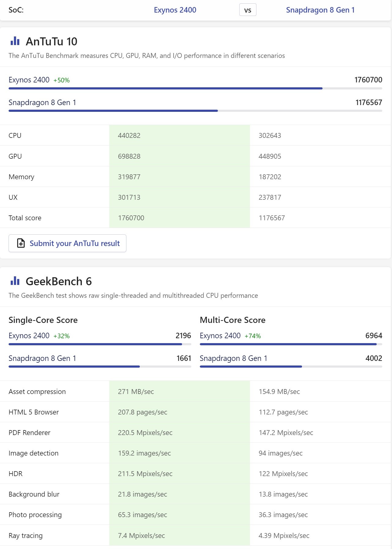392x549 pixels.
Task: Select the Photo processing row label
Action: pyautogui.click(x=35, y=515)
